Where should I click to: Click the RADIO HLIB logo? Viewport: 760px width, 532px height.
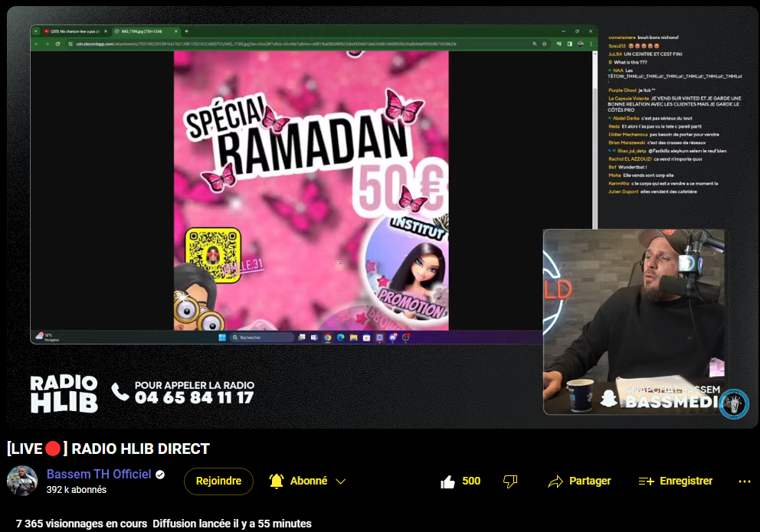pyautogui.click(x=64, y=394)
